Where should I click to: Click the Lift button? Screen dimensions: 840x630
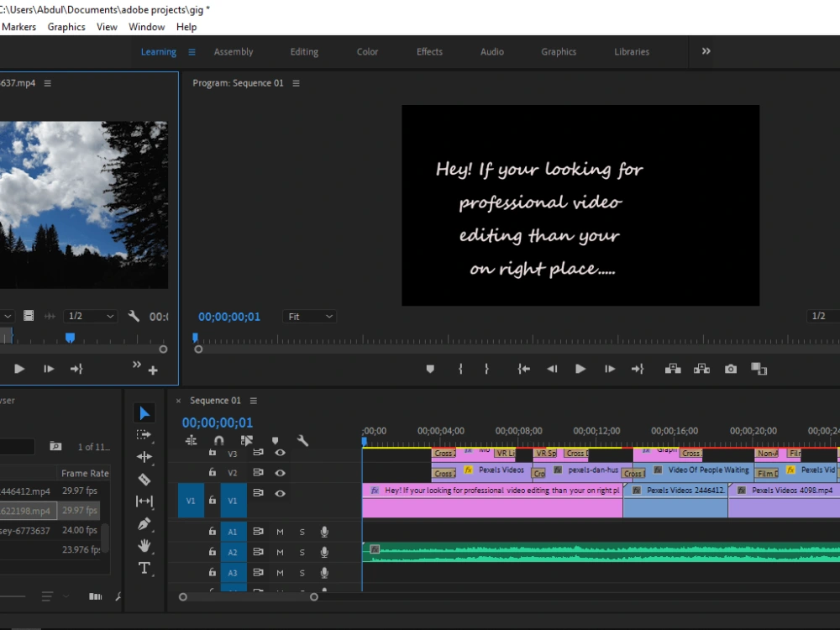point(673,369)
